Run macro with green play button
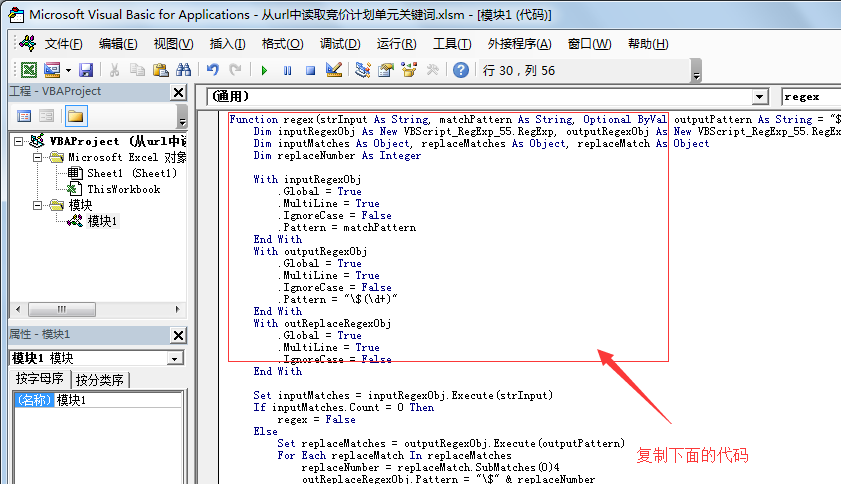Image resolution: width=841 pixels, height=484 pixels. 264,70
